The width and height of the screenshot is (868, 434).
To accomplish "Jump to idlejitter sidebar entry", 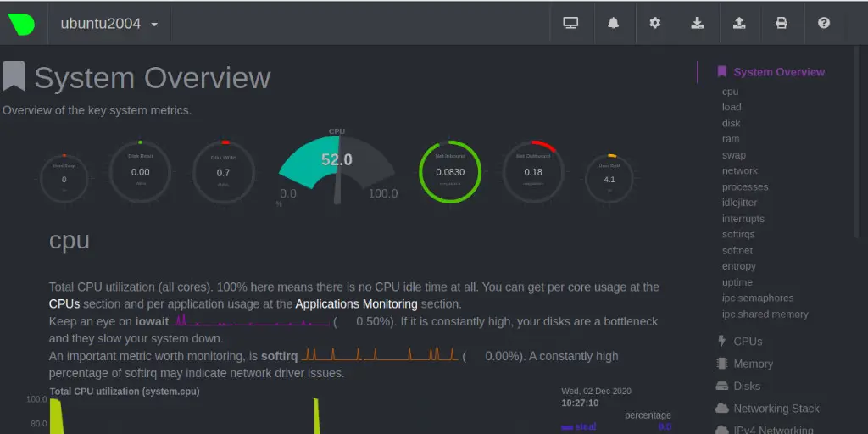I will point(739,203).
